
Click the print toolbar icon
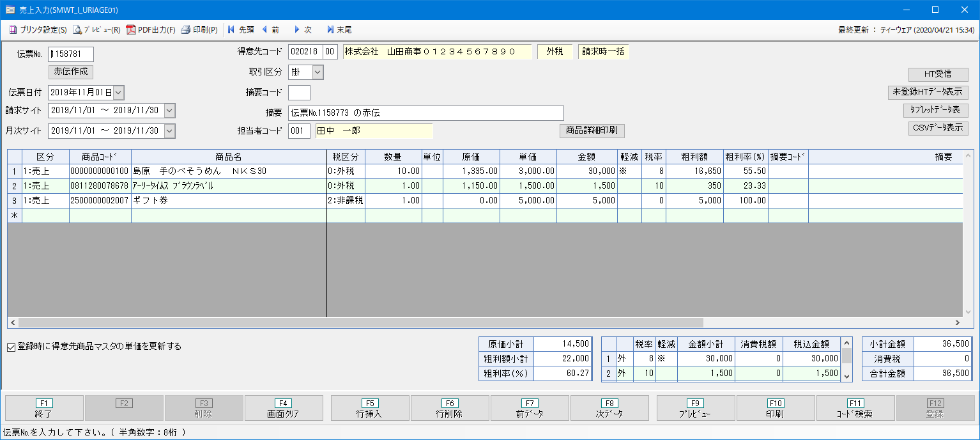point(199,30)
